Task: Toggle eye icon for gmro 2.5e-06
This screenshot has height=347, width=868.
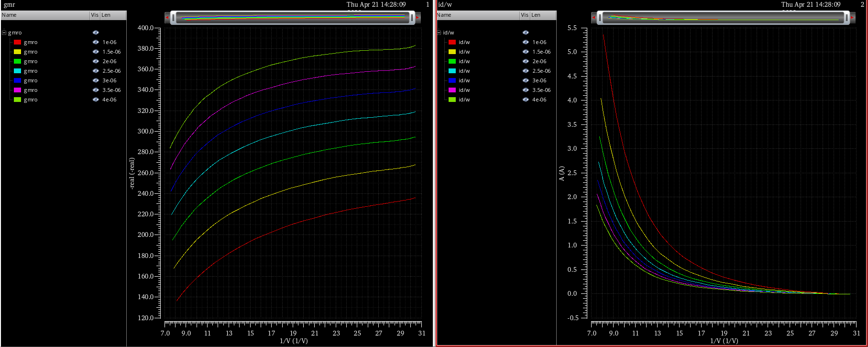Action: (96, 71)
